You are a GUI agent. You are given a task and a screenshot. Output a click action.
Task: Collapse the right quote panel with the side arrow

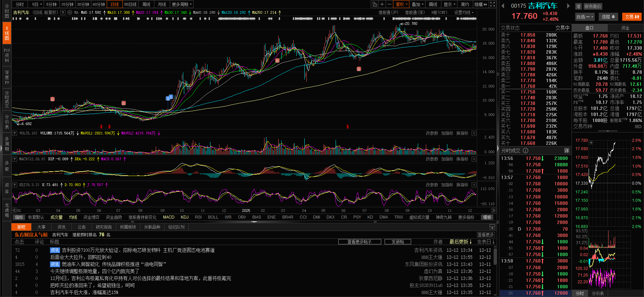(x=498, y=148)
